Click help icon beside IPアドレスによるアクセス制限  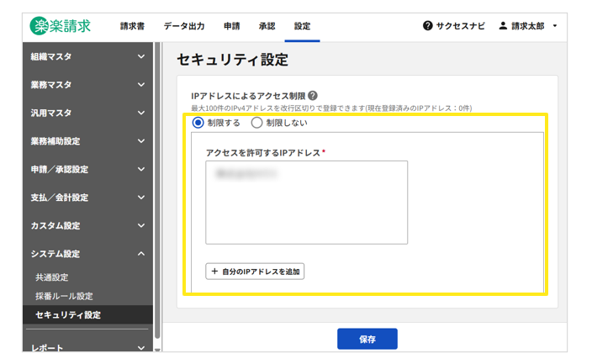[x=313, y=96]
